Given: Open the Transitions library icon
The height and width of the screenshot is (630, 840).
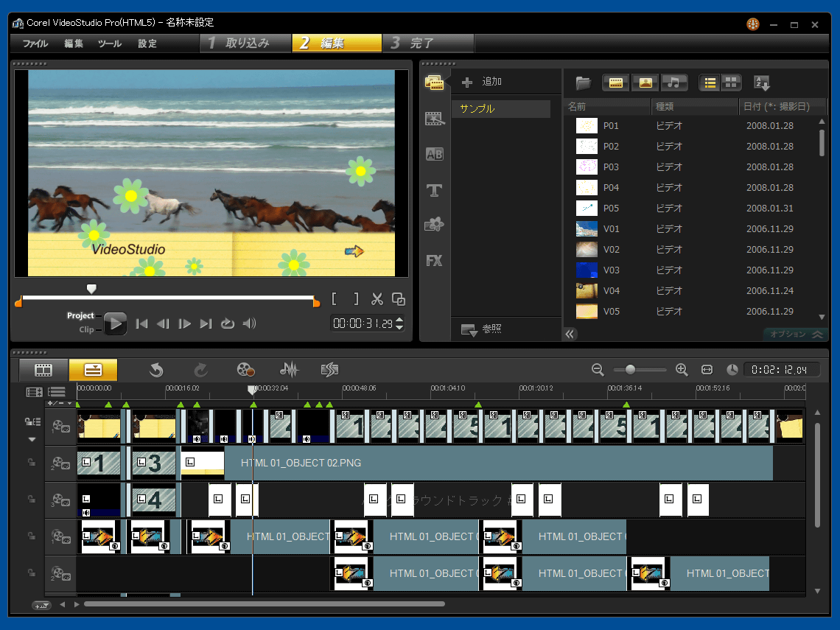Looking at the screenshot, I should tap(435, 119).
